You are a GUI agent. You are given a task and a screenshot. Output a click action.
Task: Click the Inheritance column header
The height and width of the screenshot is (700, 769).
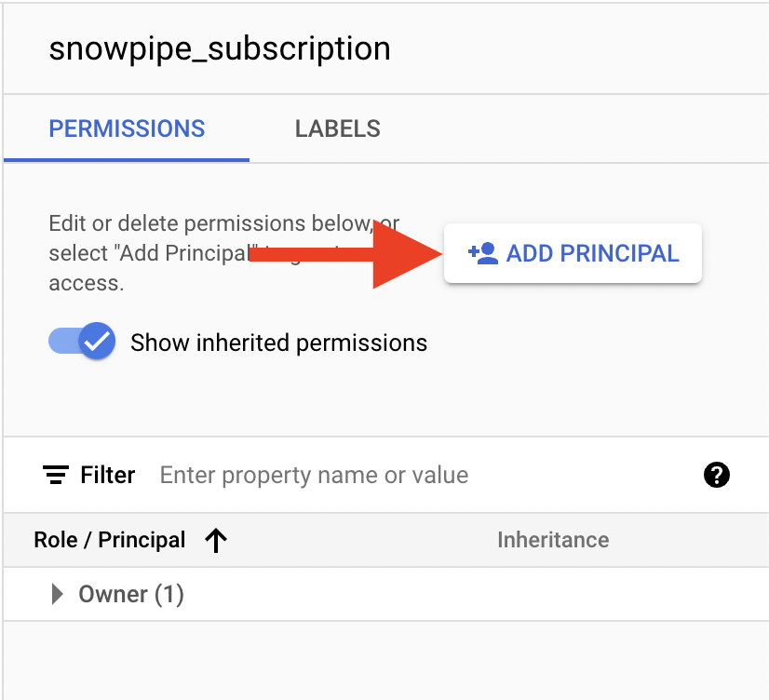(553, 540)
